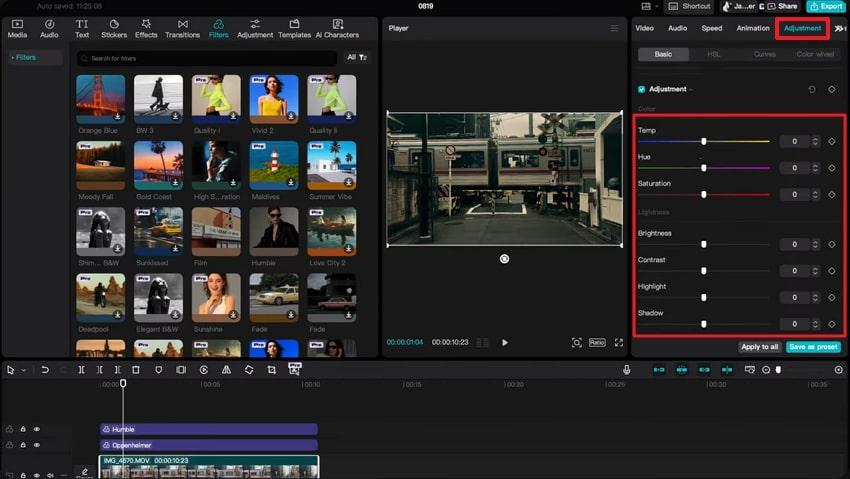This screenshot has width=850, height=479.
Task: Click the Saturation value stepper arrows
Action: (815, 195)
